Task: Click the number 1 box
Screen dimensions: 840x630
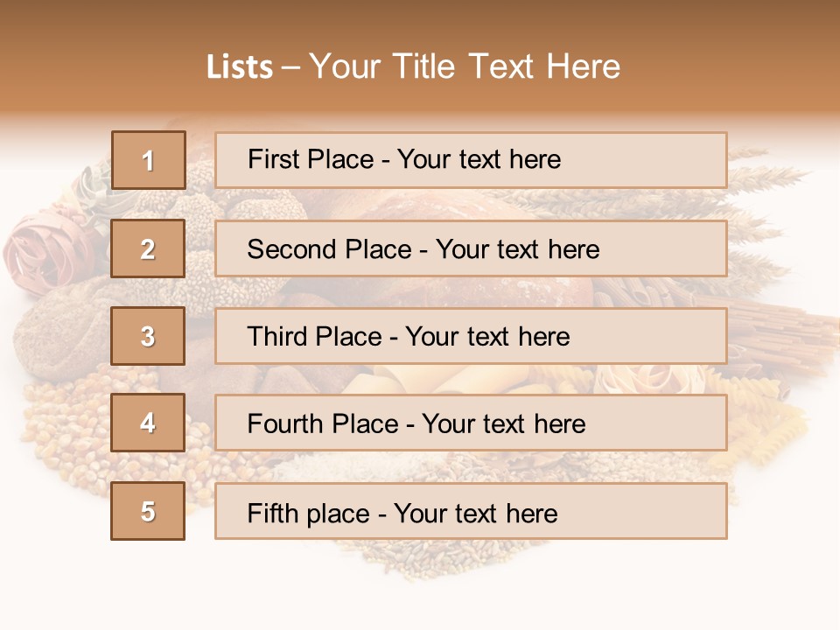Action: click(x=148, y=160)
